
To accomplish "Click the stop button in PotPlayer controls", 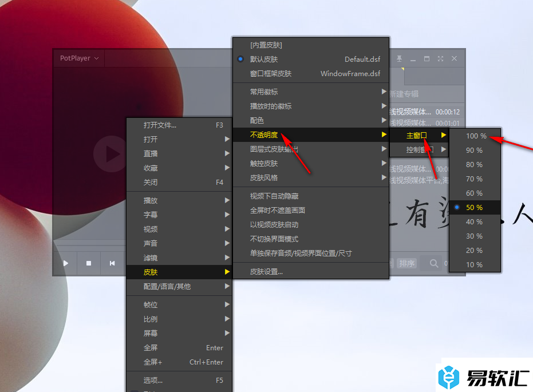I will click(89, 263).
